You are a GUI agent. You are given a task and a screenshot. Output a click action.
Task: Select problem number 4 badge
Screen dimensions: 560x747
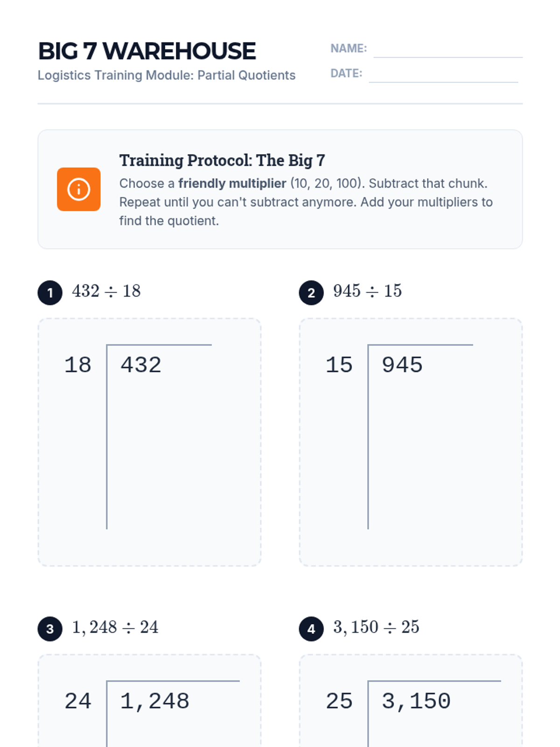click(x=311, y=629)
